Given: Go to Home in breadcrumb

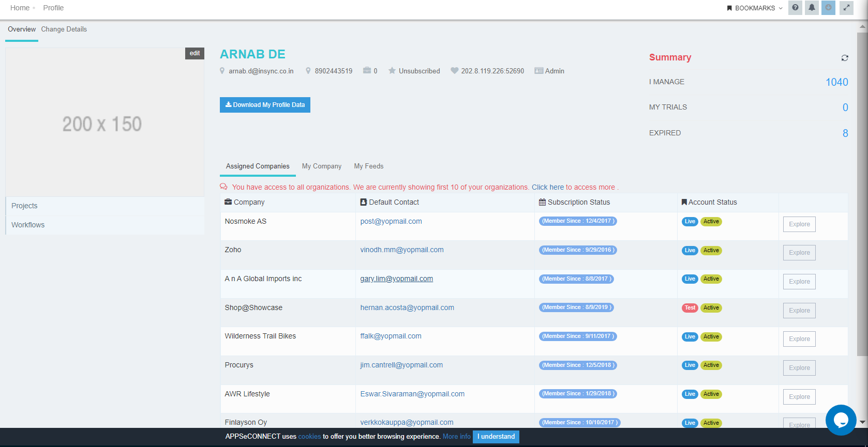Looking at the screenshot, I should point(20,8).
